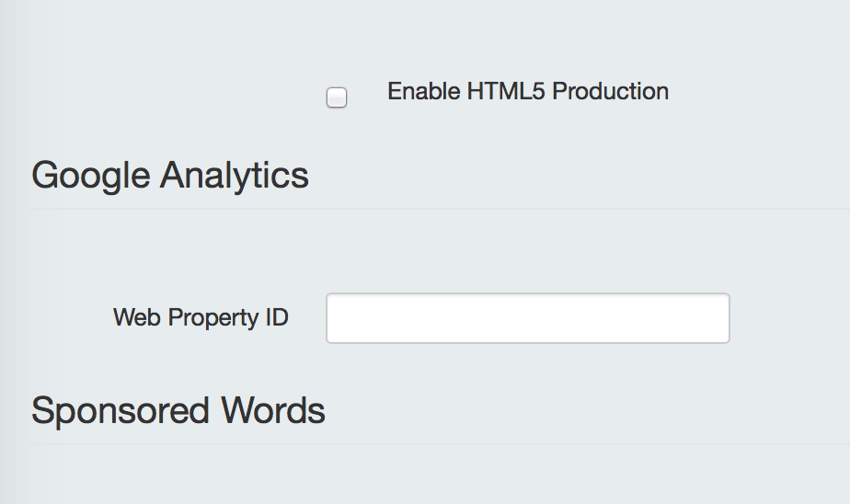Click the 'Web Property ID' field label
This screenshot has width=850, height=504.
click(201, 317)
